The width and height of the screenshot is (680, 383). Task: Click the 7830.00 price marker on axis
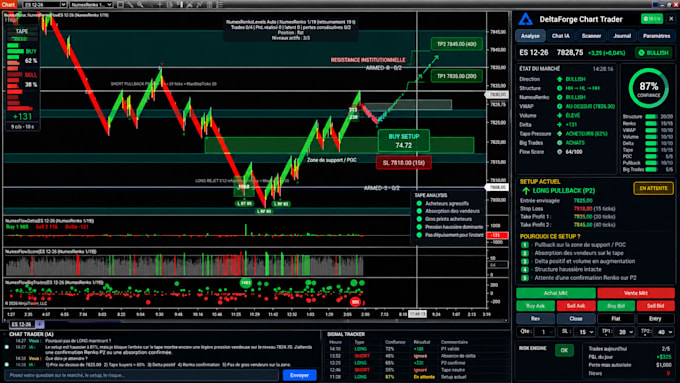(x=498, y=94)
